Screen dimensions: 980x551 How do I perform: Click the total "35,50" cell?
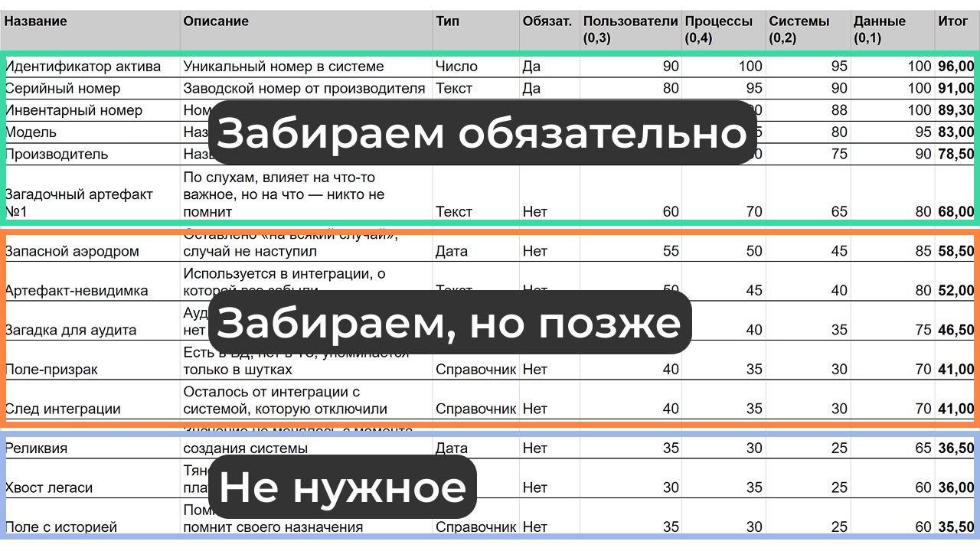pyautogui.click(x=956, y=527)
